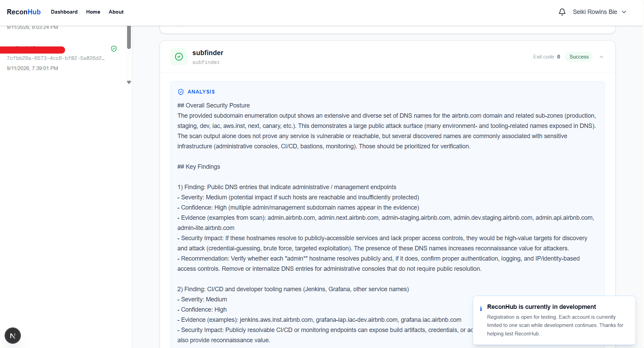Viewport: 644px width, 348px height.
Task: Open the Dashboard nav item
Action: click(64, 12)
